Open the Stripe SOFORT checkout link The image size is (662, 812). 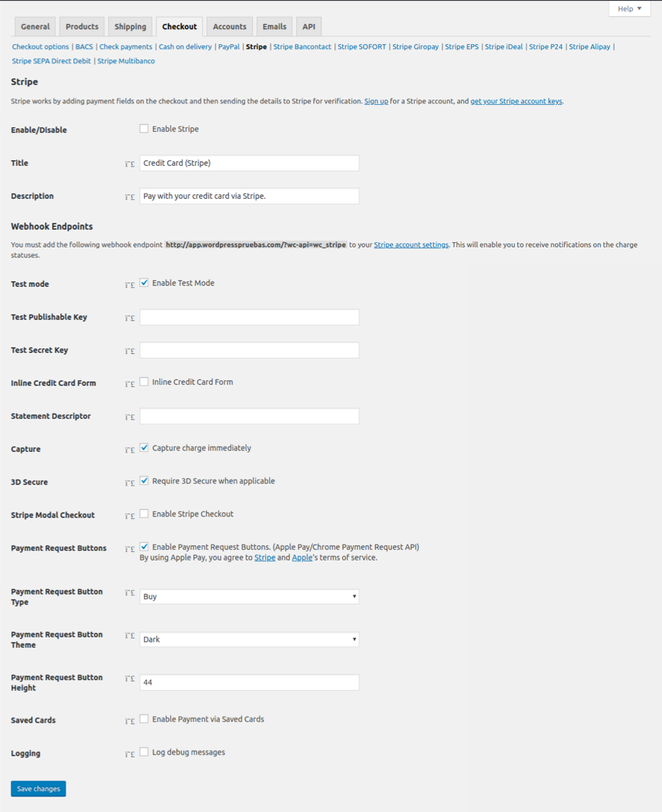point(362,47)
